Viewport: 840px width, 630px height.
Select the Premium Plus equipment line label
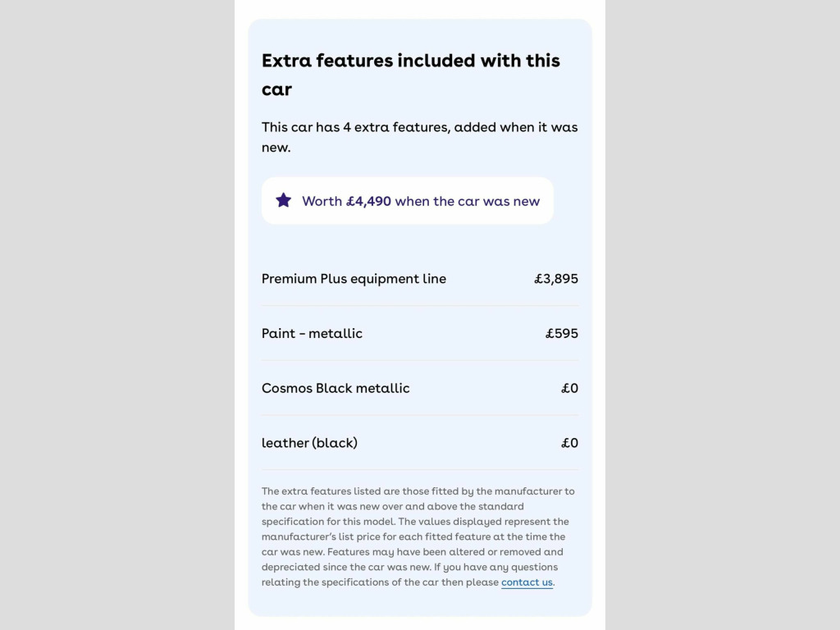pyautogui.click(x=354, y=279)
